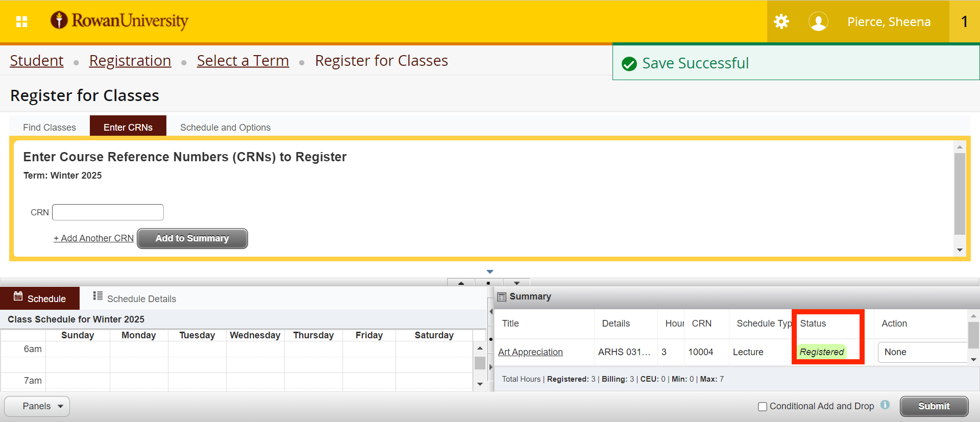Click the Monday column header
980x422 pixels.
tap(139, 335)
